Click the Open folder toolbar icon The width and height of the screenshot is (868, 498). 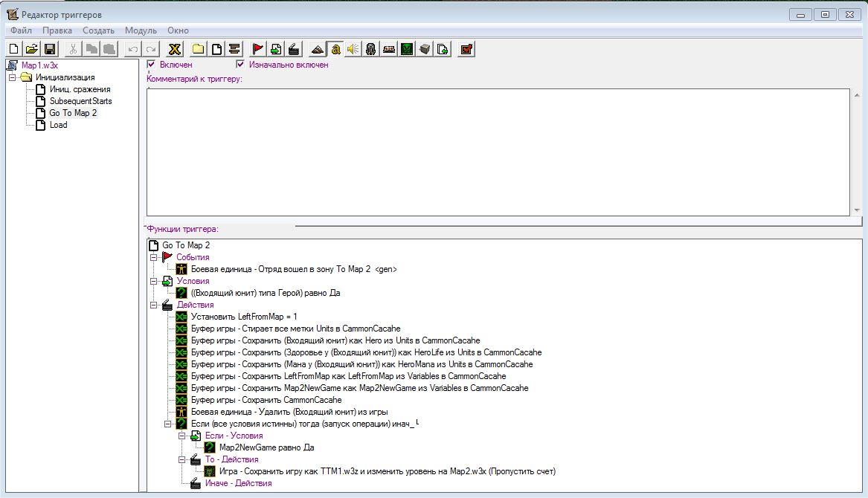32,49
